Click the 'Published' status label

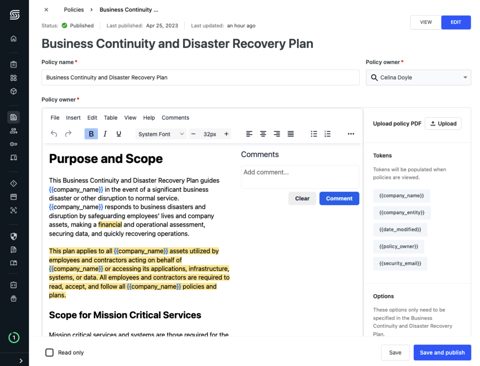tap(82, 26)
